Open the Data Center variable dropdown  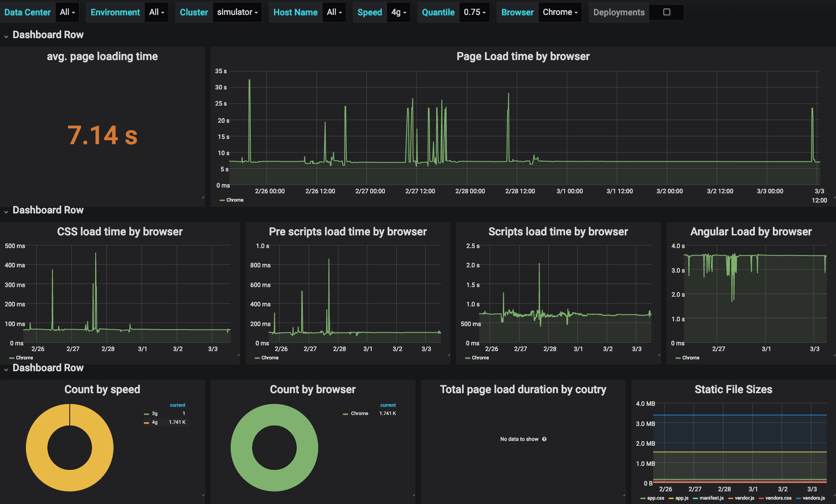tap(68, 12)
